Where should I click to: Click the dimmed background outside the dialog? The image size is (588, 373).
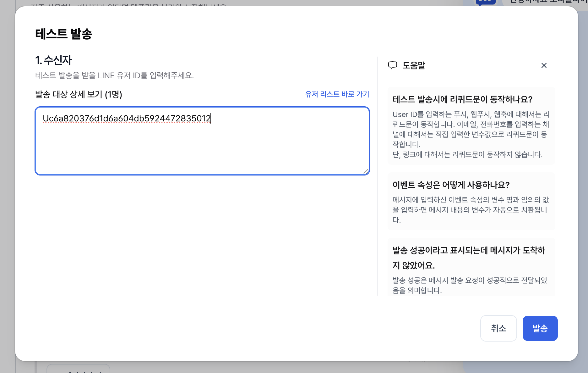8,189
